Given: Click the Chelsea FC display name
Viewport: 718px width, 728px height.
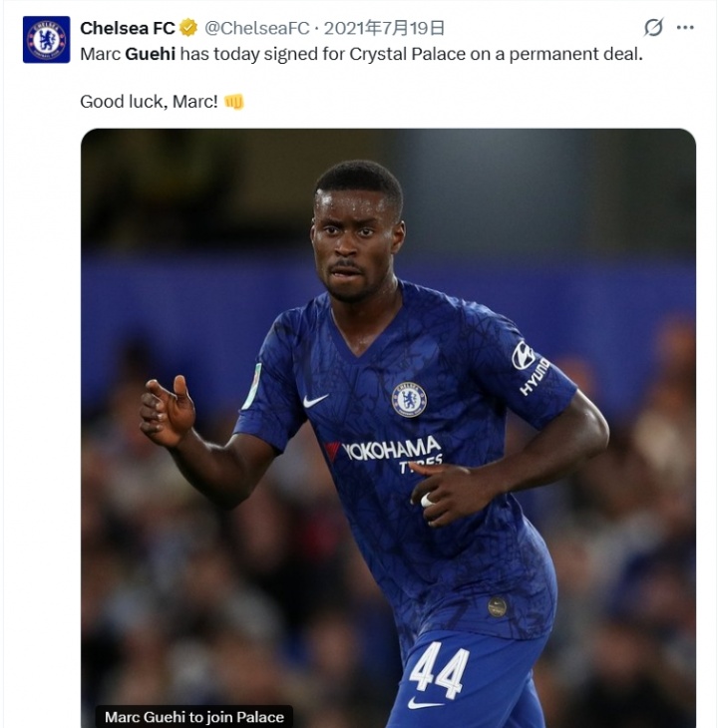Looking at the screenshot, I should pos(127,28).
